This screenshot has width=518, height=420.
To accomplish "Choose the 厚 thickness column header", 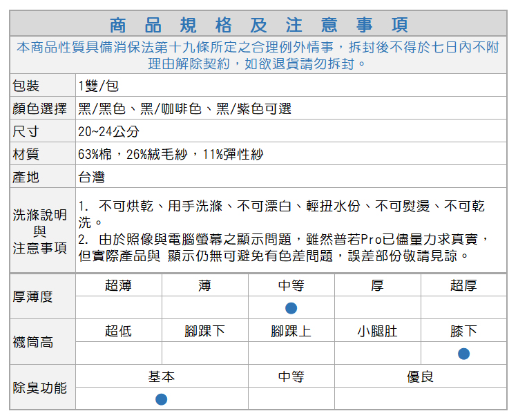I will click(x=377, y=285).
